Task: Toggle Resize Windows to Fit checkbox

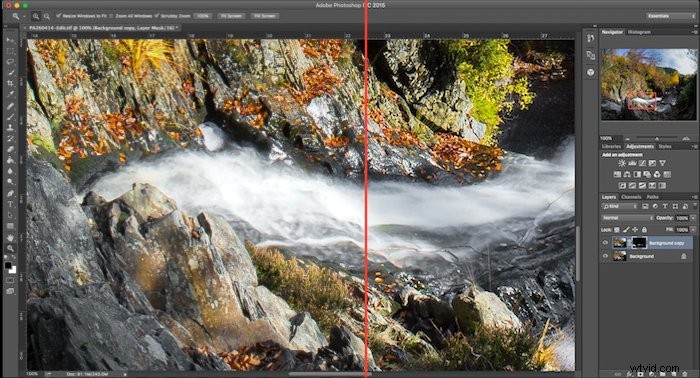Action: [59, 16]
